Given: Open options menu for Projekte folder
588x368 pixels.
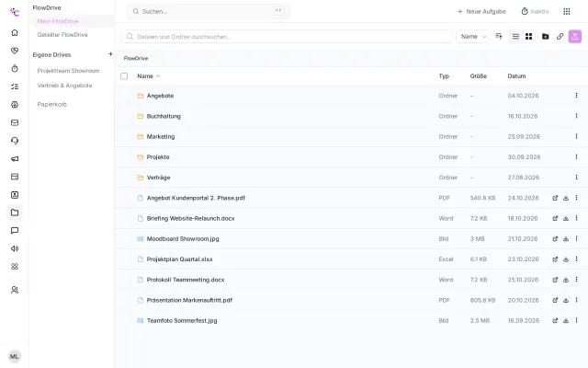Looking at the screenshot, I should coord(576,156).
